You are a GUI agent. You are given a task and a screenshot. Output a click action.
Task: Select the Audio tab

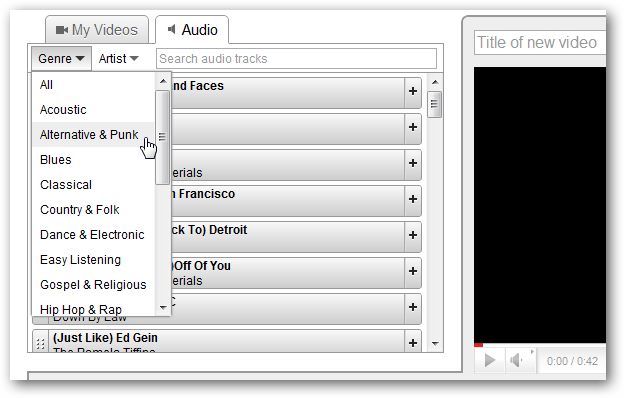point(192,30)
